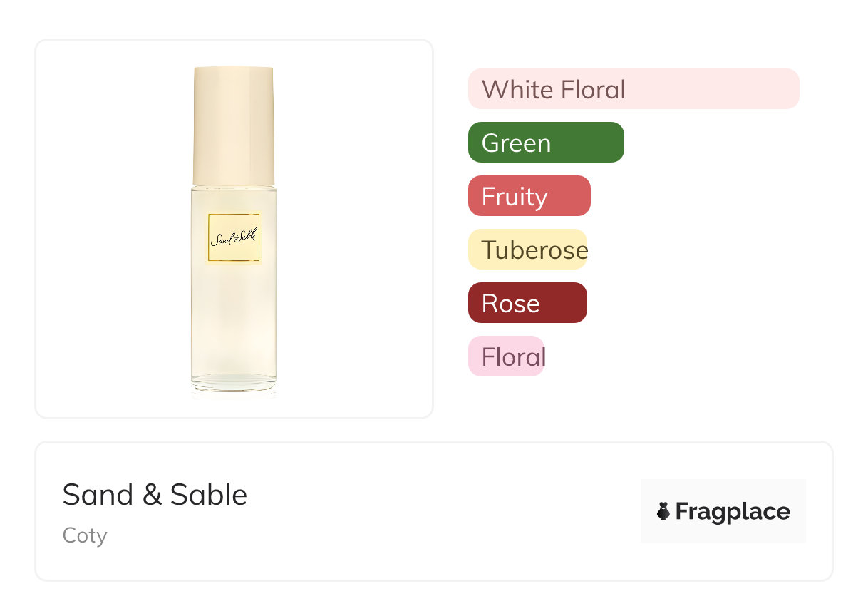This screenshot has height=616, width=868.
Task: Click the clear glass base of the bottle
Action: (x=234, y=383)
